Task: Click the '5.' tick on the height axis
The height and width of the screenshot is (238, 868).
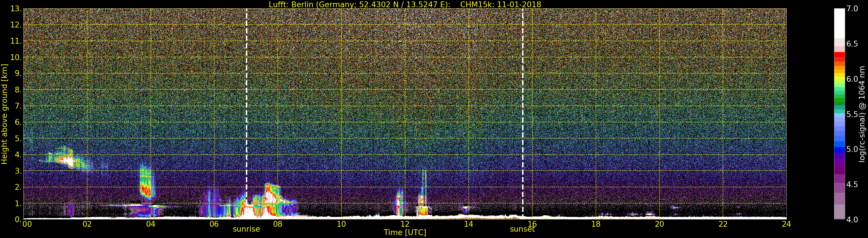Action: click(18, 138)
